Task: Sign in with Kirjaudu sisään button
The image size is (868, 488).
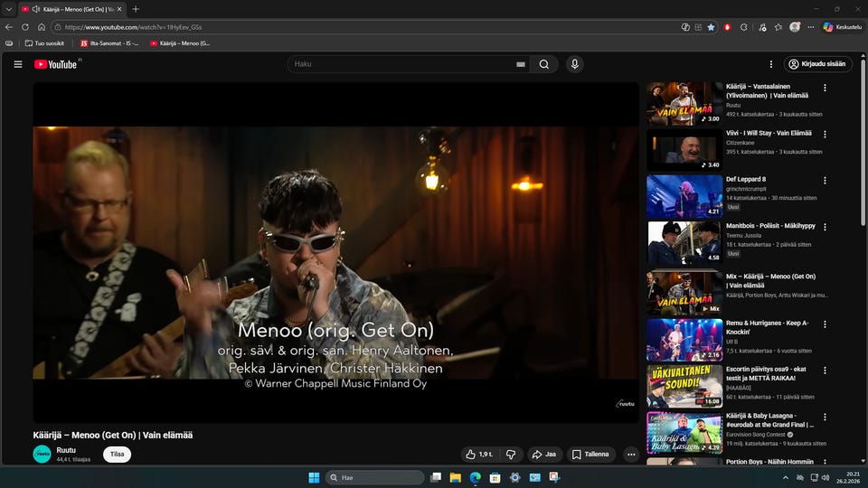Action: click(x=817, y=64)
